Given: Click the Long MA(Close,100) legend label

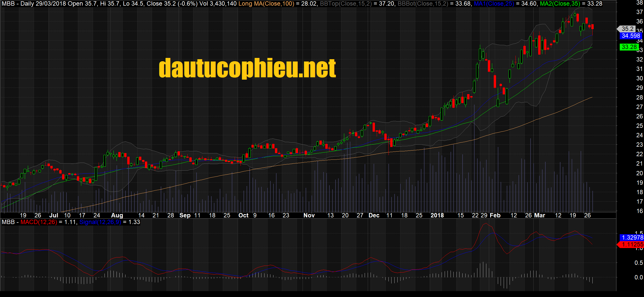Looking at the screenshot, I should [x=266, y=4].
